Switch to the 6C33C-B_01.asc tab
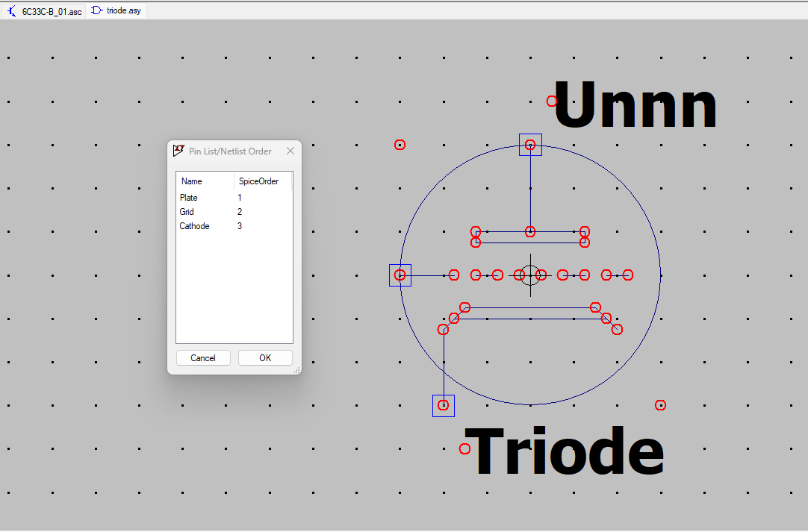Image resolution: width=808 pixels, height=532 pixels. point(44,10)
